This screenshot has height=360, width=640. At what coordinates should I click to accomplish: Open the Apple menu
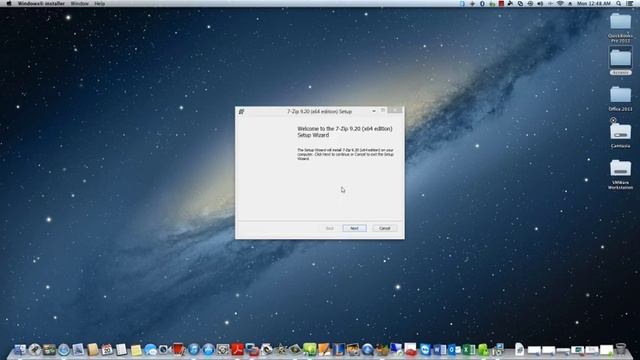click(x=9, y=3)
